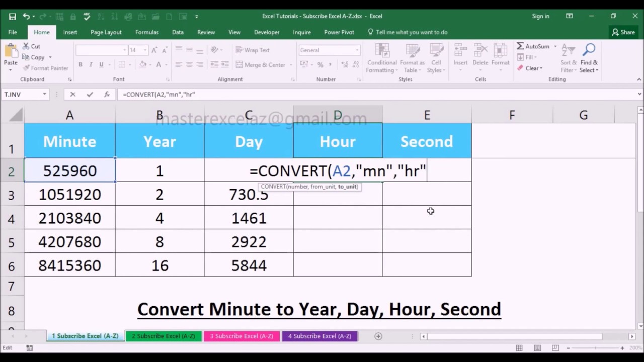Collapse the ribbon with chevron
The width and height of the screenshot is (644, 362).
click(x=639, y=79)
